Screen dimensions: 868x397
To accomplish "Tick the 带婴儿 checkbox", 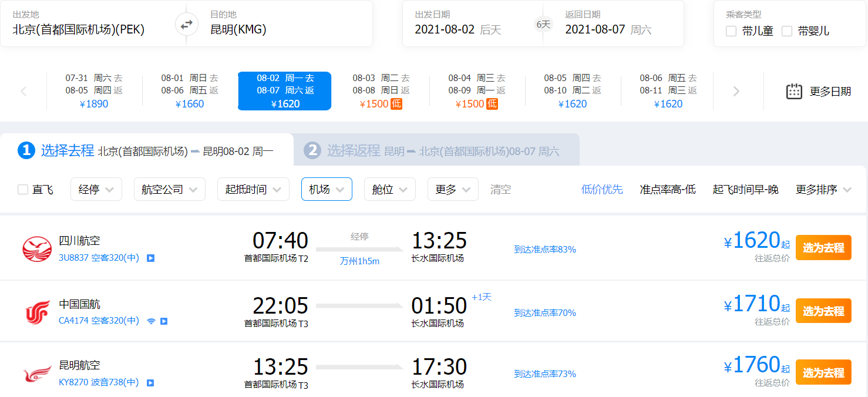I will point(787,31).
